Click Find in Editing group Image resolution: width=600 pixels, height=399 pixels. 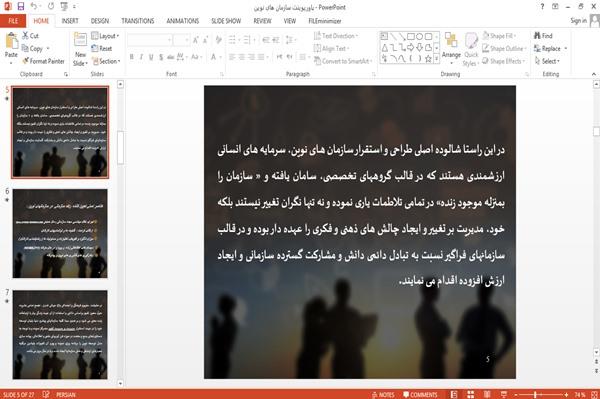(543, 36)
